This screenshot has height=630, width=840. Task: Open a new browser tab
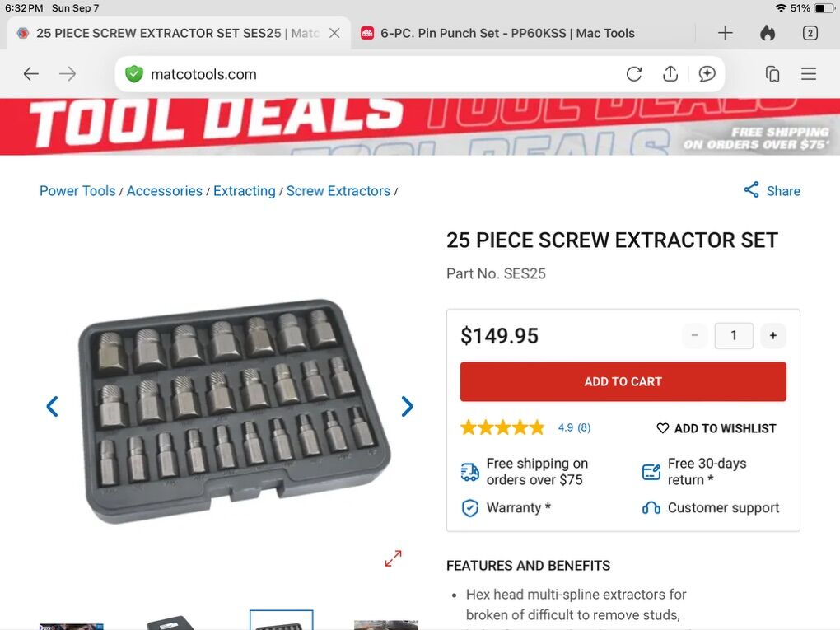click(725, 33)
